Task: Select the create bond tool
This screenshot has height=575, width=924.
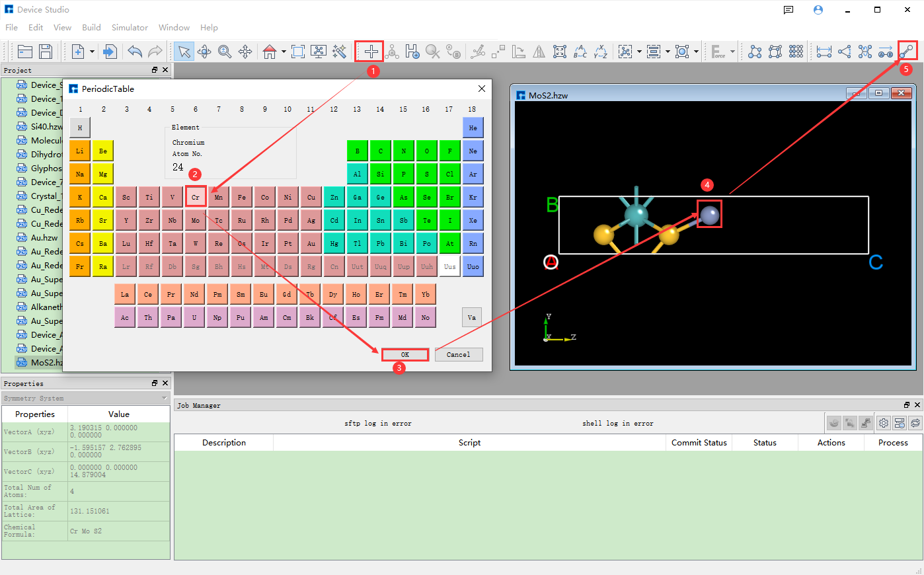Action: 907,52
